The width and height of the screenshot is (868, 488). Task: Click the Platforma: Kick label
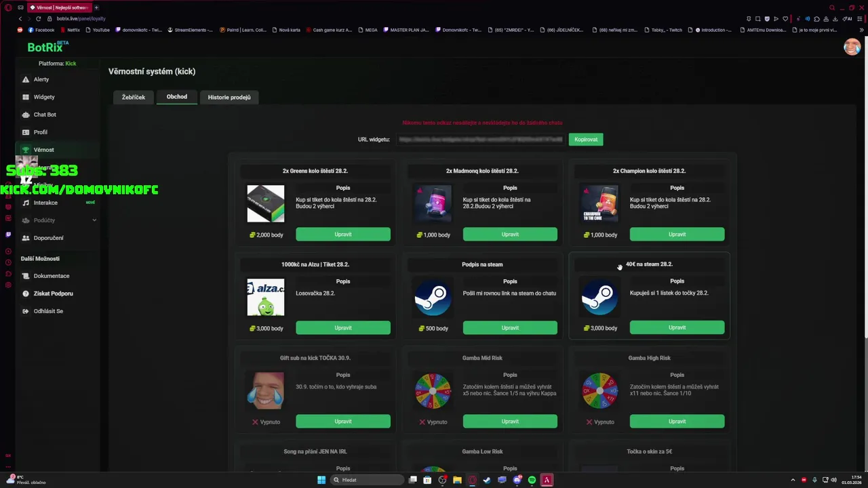click(x=57, y=63)
